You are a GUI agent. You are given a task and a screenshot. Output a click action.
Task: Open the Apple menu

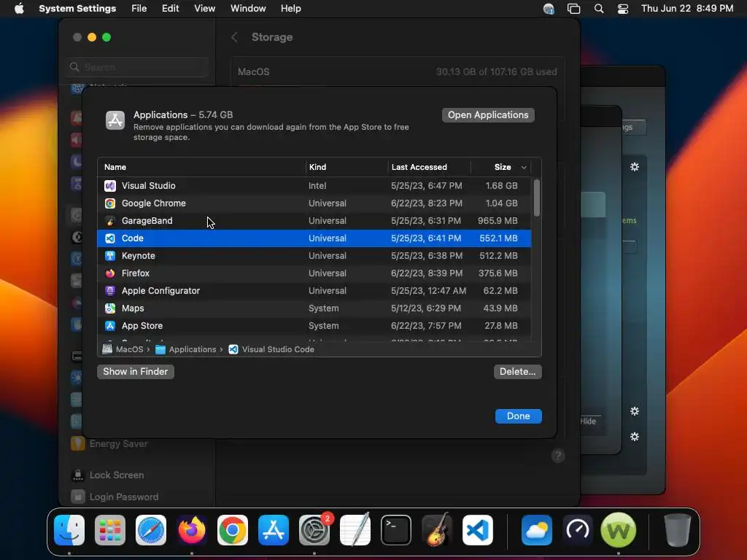tap(19, 9)
